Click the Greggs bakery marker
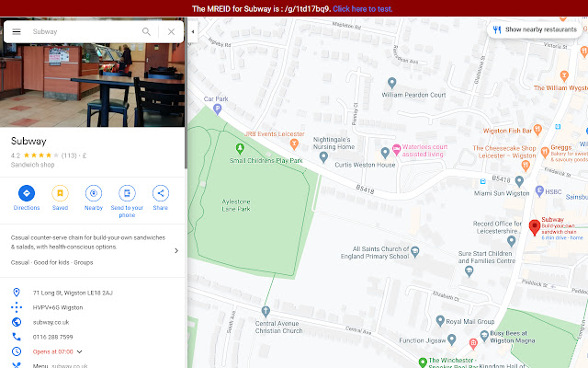The width and height of the screenshot is (588, 368). pyautogui.click(x=545, y=153)
